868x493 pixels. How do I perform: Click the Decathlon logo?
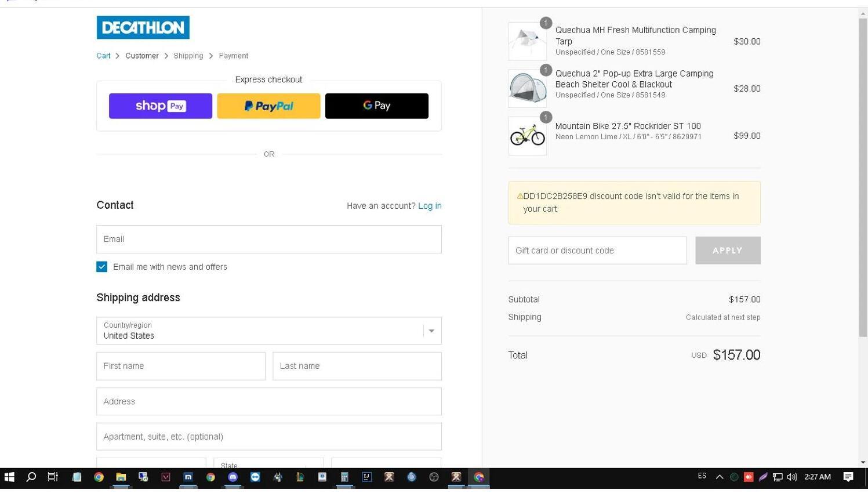[x=143, y=27]
